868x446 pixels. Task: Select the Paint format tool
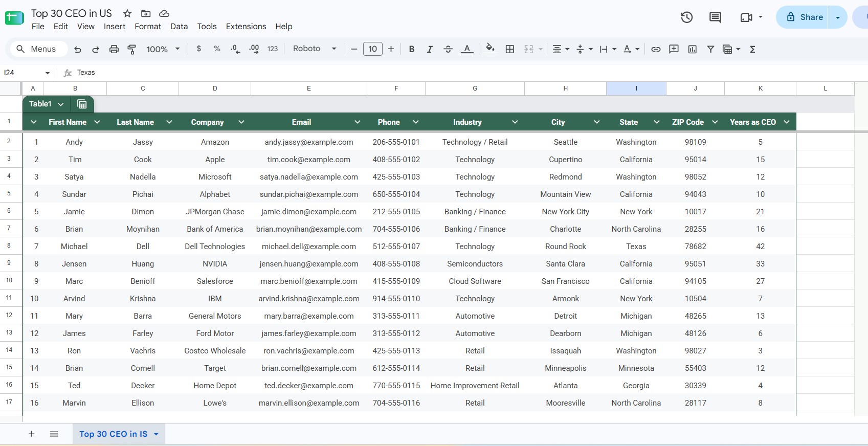132,49
